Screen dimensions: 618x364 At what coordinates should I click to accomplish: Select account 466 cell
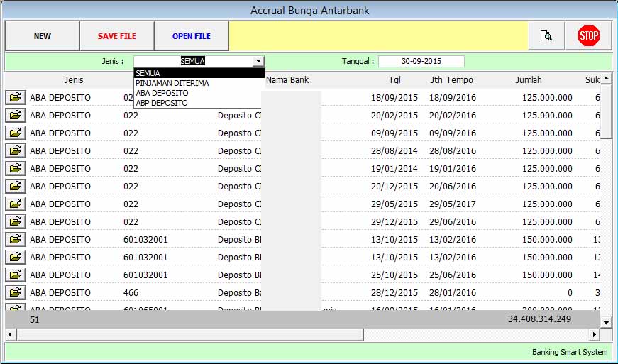coord(131,293)
